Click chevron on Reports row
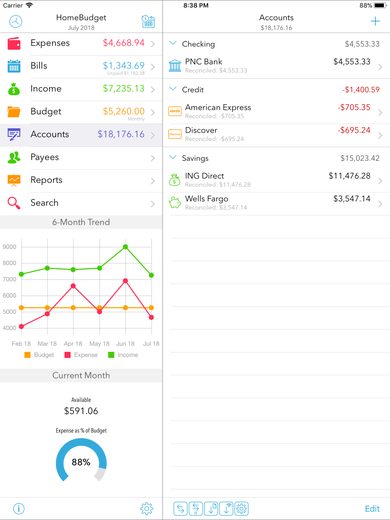390x520 pixels. pyautogui.click(x=153, y=181)
